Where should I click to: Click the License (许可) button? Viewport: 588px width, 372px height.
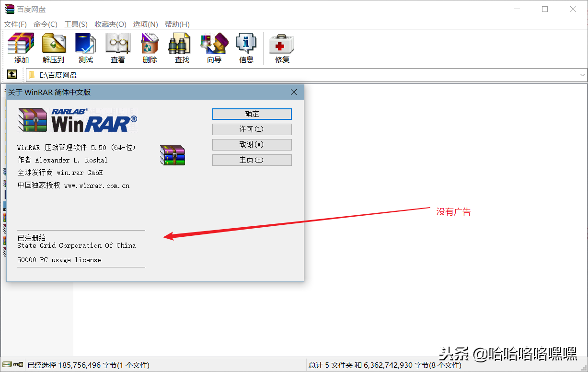pyautogui.click(x=252, y=129)
